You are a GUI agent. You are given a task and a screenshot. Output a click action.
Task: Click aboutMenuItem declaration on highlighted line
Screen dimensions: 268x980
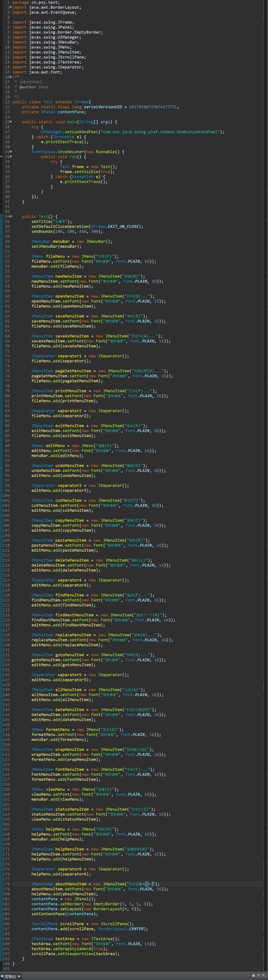(70, 884)
